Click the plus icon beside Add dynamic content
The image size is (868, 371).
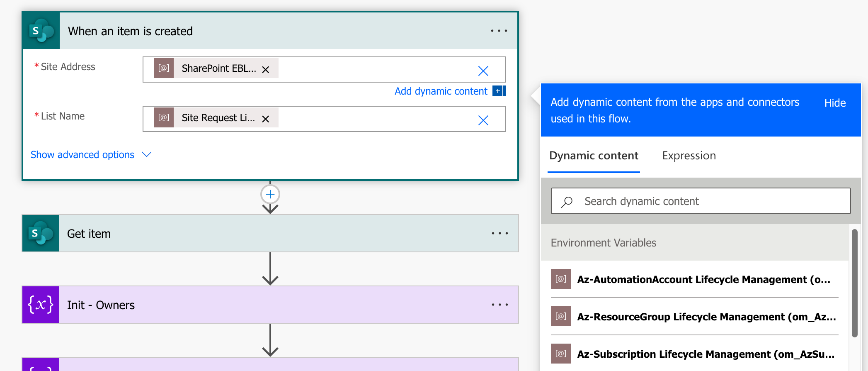[498, 91]
